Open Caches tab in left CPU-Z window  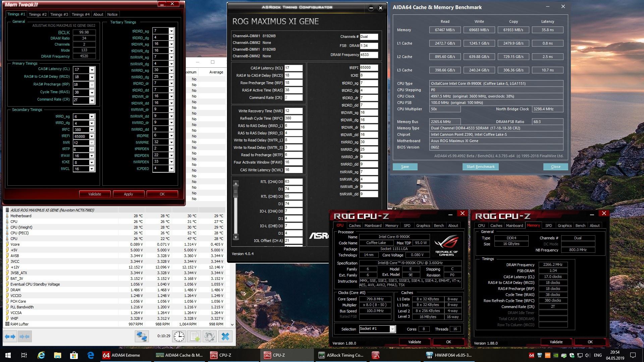pos(355,226)
